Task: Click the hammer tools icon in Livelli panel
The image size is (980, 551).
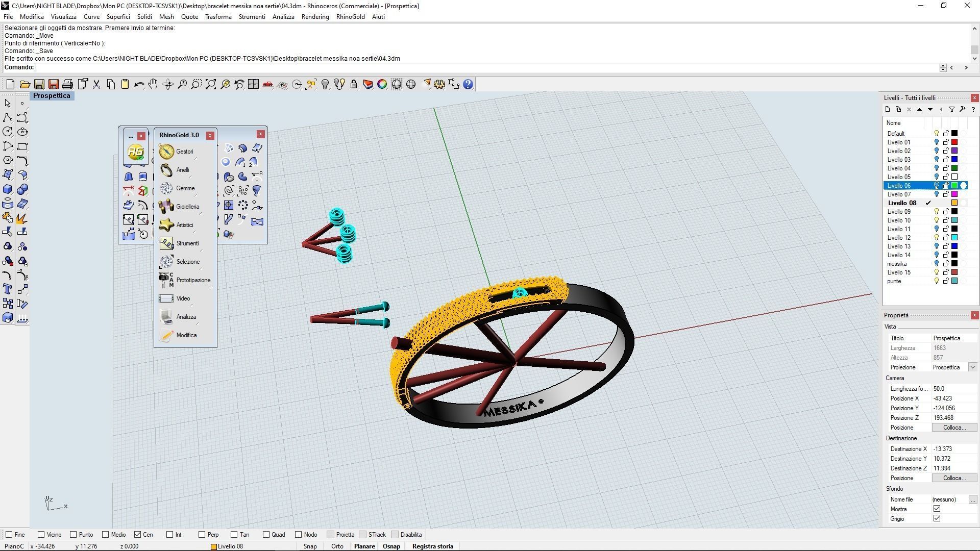Action: point(962,109)
